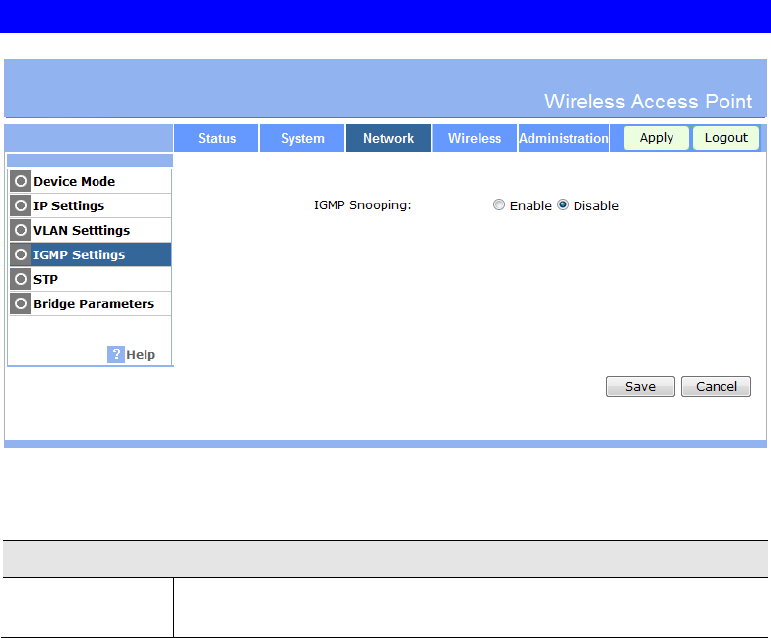Switch to the Network tab
The height and width of the screenshot is (638, 771).
pos(388,138)
